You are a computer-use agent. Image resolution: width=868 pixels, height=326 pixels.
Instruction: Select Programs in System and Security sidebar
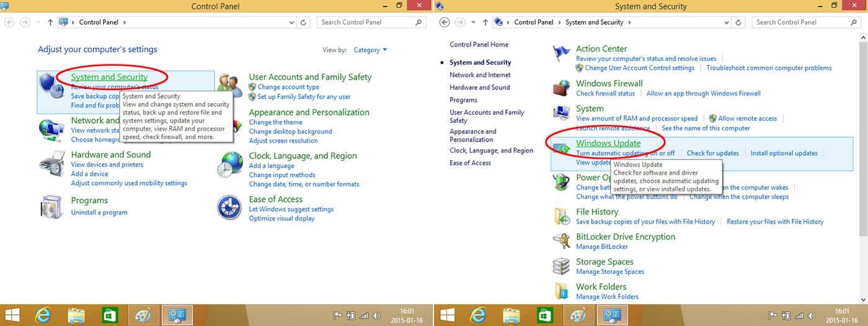(x=463, y=100)
